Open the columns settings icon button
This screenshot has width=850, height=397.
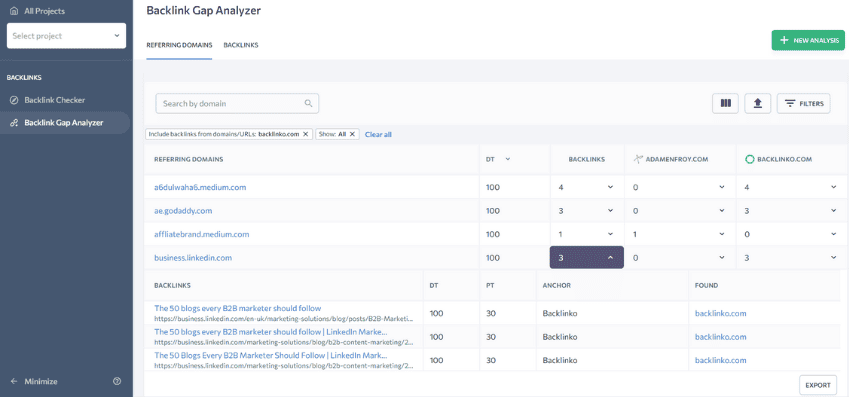(x=725, y=103)
